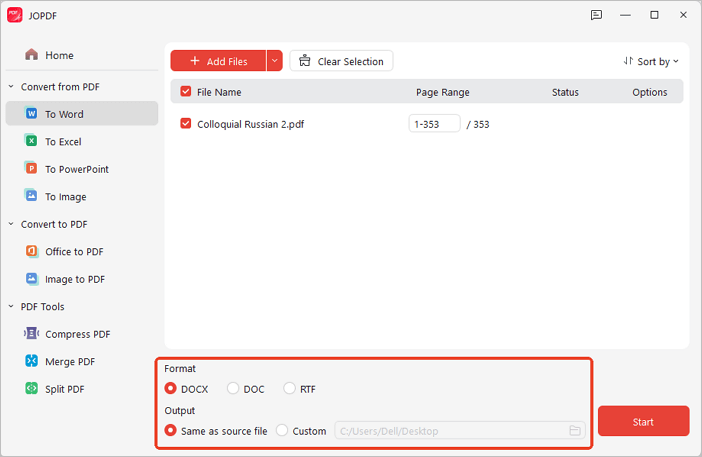This screenshot has height=457, width=702.
Task: Click the Clear Selection button
Action: [x=341, y=61]
